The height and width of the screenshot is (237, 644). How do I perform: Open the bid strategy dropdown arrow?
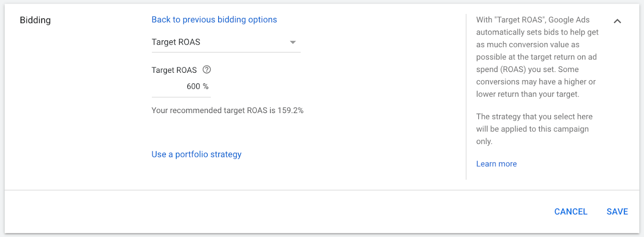293,42
